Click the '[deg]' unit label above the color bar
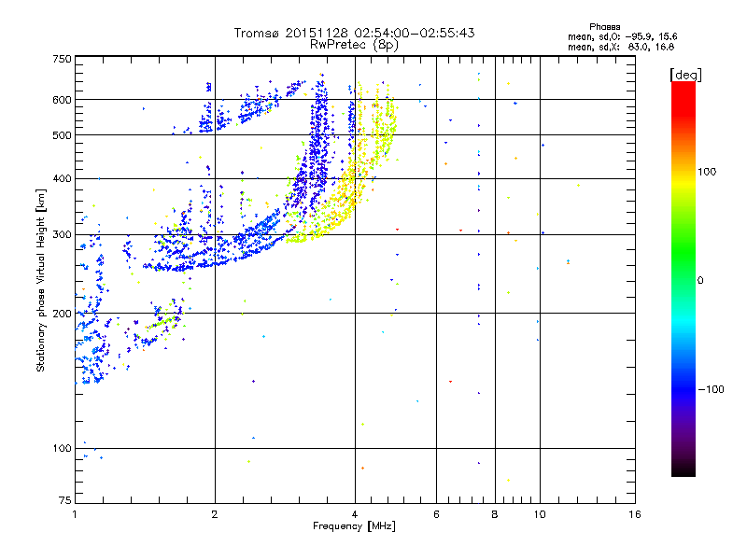Image resolution: width=747 pixels, height=560 pixels. pyautogui.click(x=685, y=75)
